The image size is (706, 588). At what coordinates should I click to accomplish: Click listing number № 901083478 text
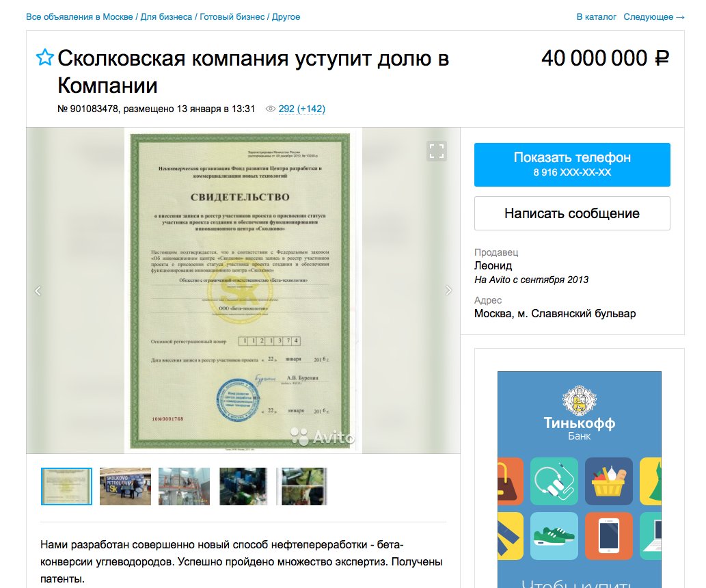click(87, 109)
